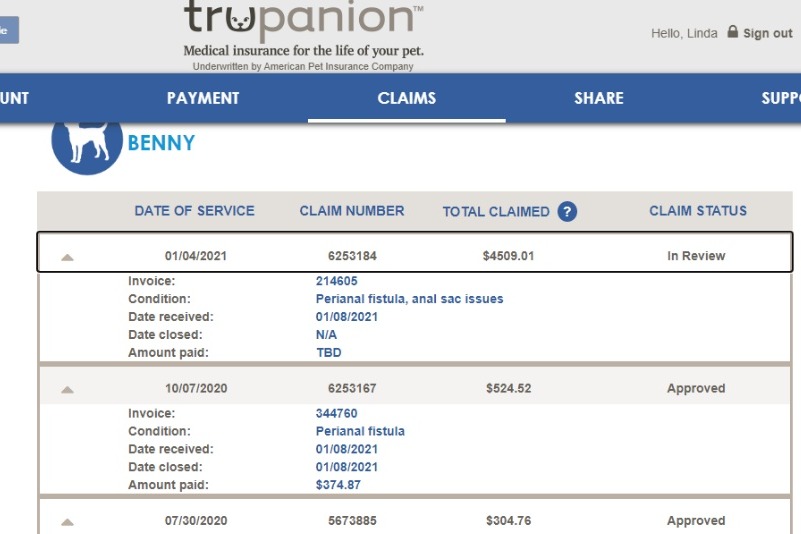Click the Total Claimed help question-mark icon

click(x=567, y=211)
